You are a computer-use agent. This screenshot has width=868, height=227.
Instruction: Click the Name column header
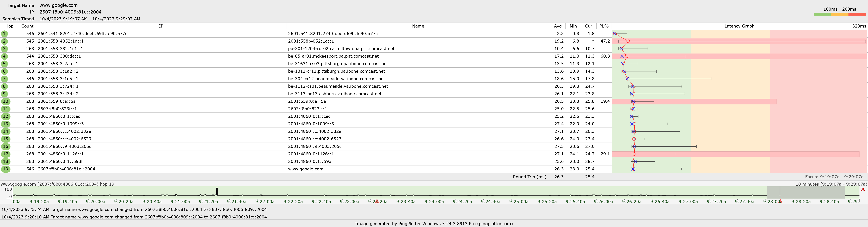pos(418,26)
